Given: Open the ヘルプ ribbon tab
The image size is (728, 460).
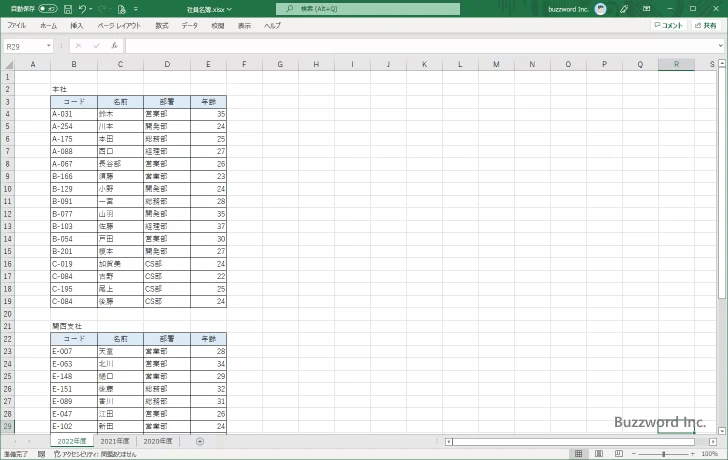Looking at the screenshot, I should (273, 26).
